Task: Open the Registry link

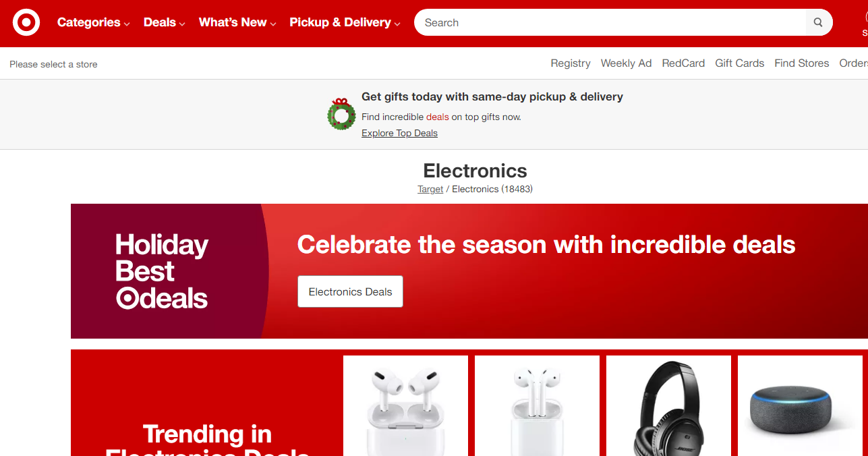Action: [x=571, y=63]
